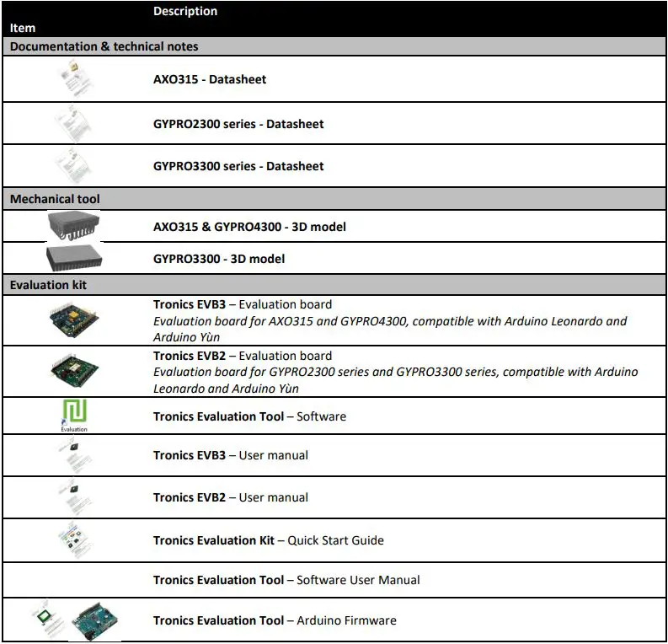Image resolution: width=668 pixels, height=644 pixels.
Task: Click the 'Description' column header
Action: point(185,11)
